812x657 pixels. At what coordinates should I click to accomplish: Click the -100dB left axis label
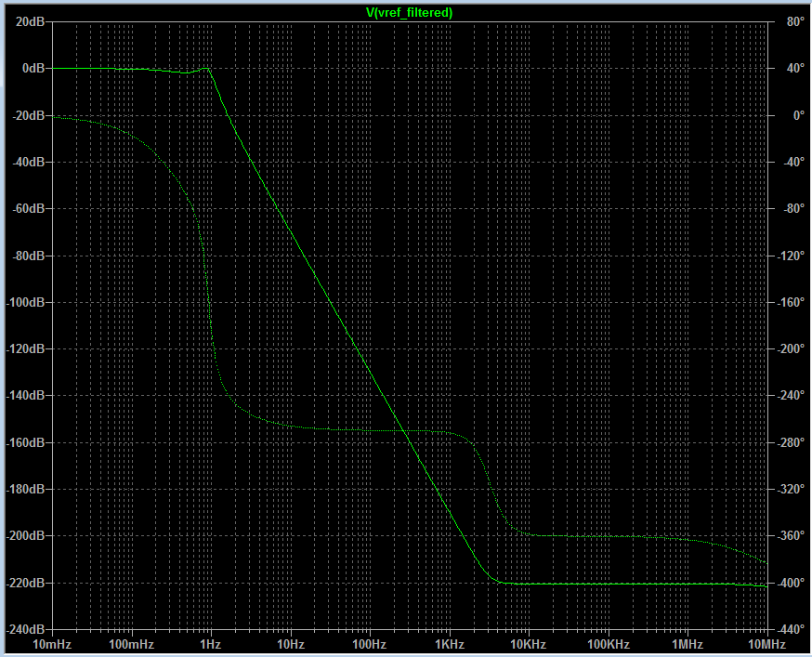[25, 303]
